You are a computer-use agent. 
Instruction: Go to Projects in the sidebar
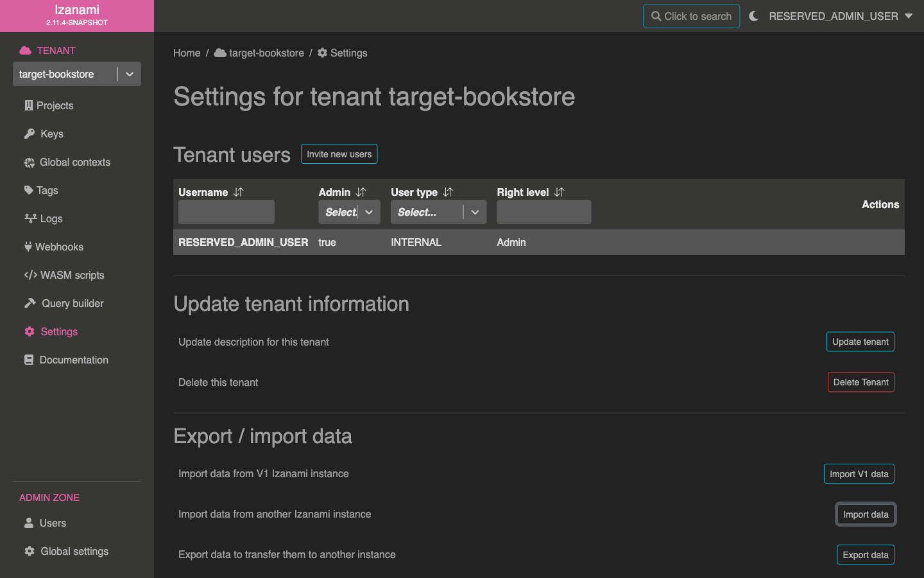click(x=55, y=105)
